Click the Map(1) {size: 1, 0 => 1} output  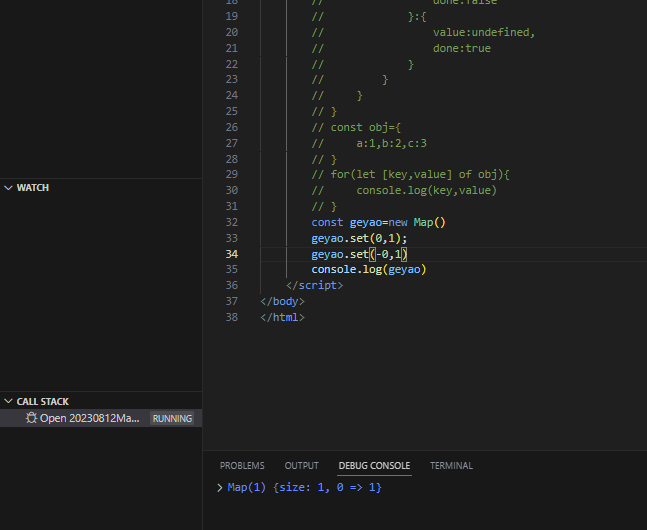point(305,487)
